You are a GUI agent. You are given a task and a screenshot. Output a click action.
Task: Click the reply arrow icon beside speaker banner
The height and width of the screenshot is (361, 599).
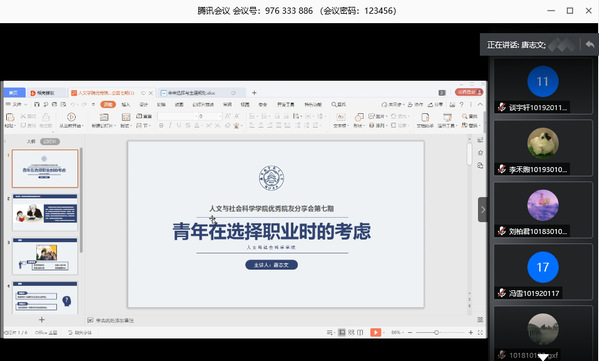[x=590, y=45]
